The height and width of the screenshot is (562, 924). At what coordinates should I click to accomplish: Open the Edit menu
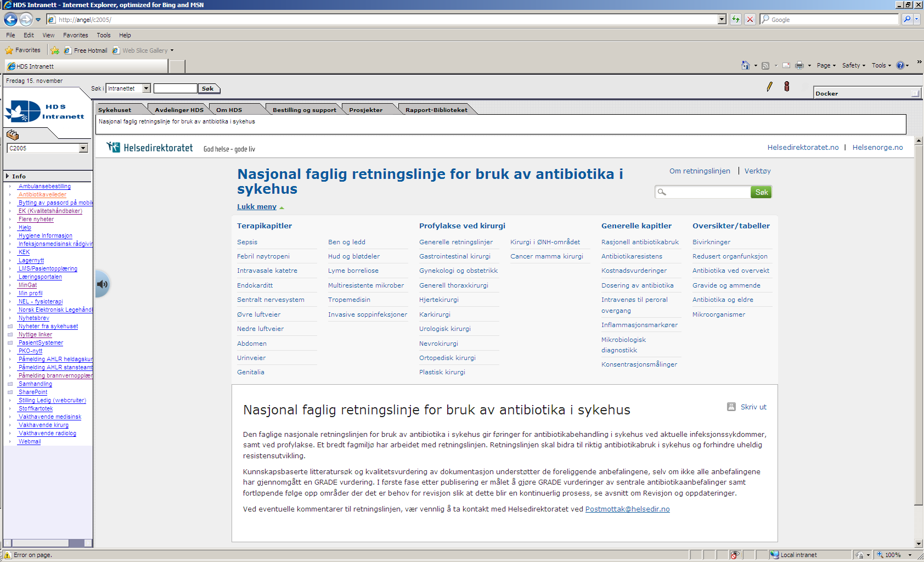coord(29,35)
